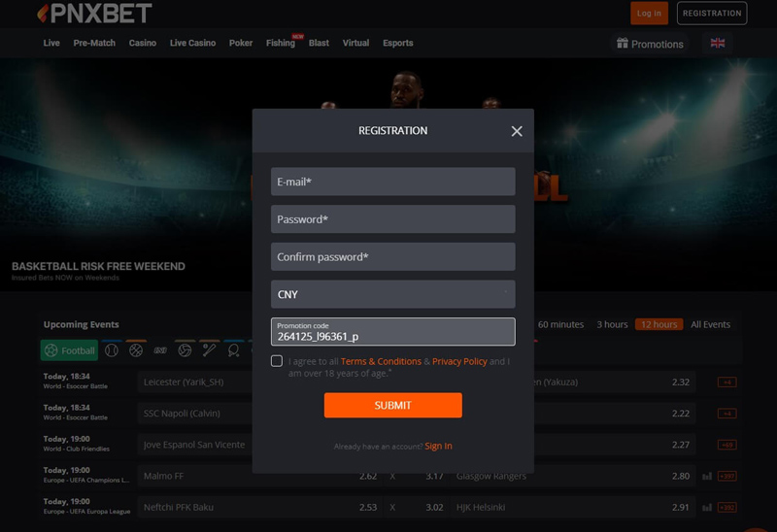Tick the Terms & Conditions agreement checkbox
Viewport: 777px width, 532px height.
point(277,361)
